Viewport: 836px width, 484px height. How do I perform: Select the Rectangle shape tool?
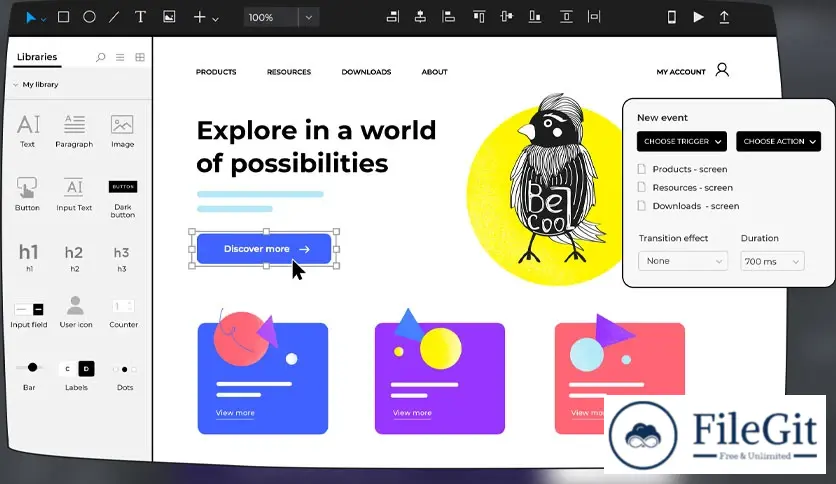point(63,17)
